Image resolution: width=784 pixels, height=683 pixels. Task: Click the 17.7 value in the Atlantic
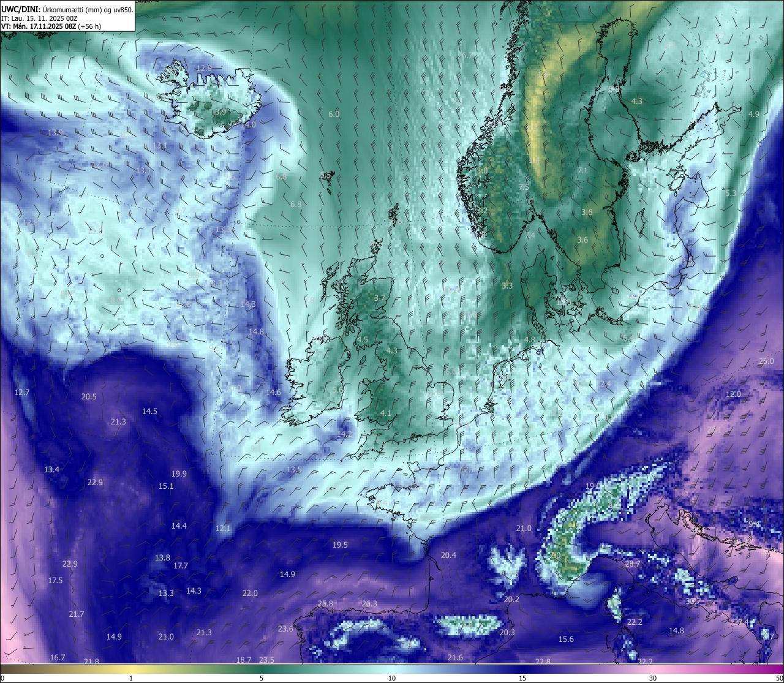180,566
